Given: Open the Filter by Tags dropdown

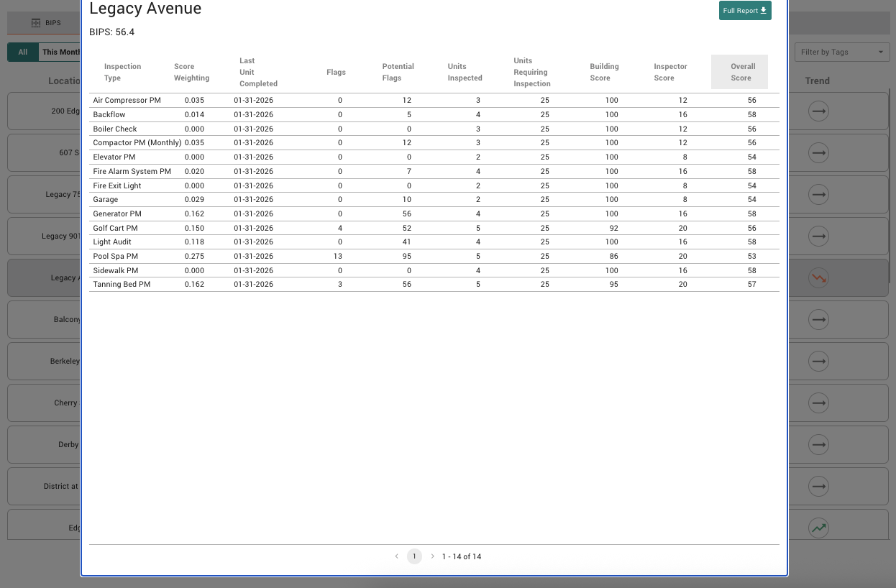Looking at the screenshot, I should click(x=842, y=52).
